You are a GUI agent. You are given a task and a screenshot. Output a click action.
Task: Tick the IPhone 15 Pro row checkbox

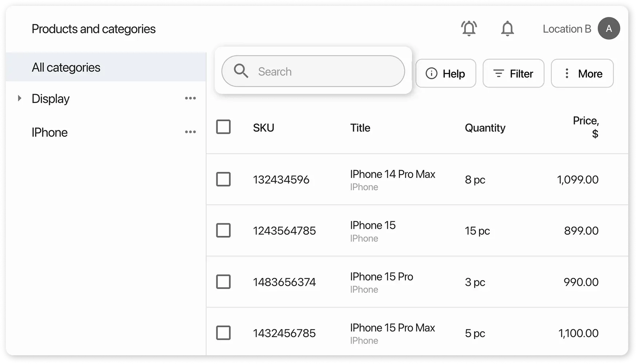223,282
